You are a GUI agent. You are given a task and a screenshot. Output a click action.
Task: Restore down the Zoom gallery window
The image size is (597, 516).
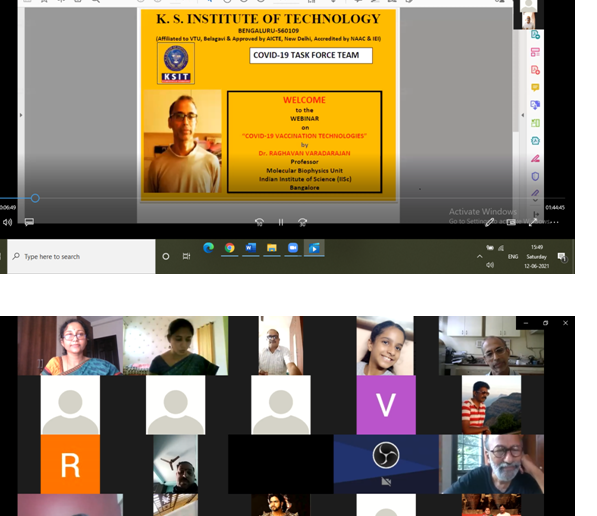(x=546, y=323)
